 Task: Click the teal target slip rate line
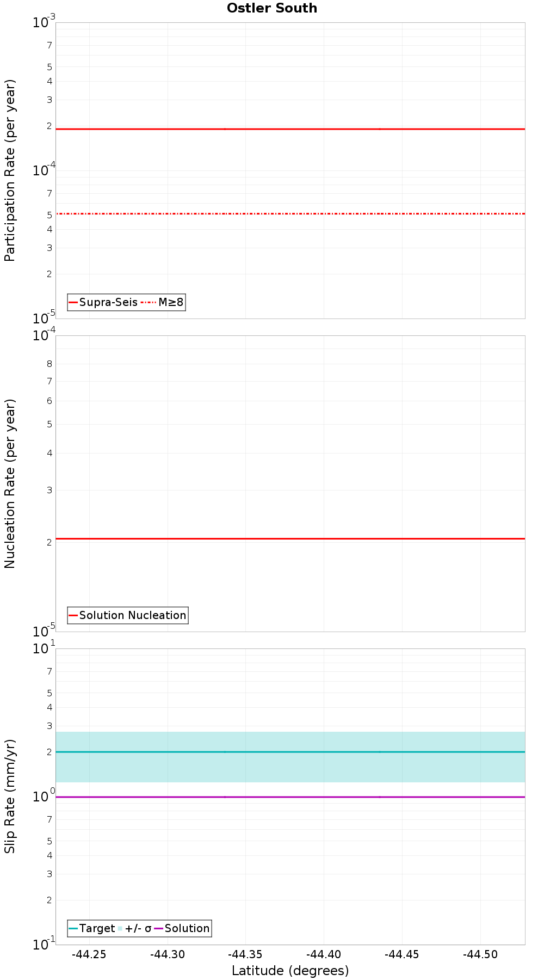click(290, 752)
